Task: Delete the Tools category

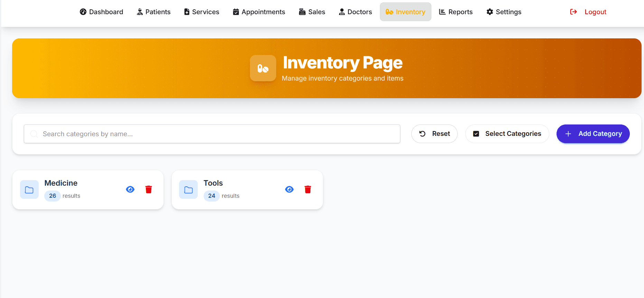Action: tap(308, 189)
